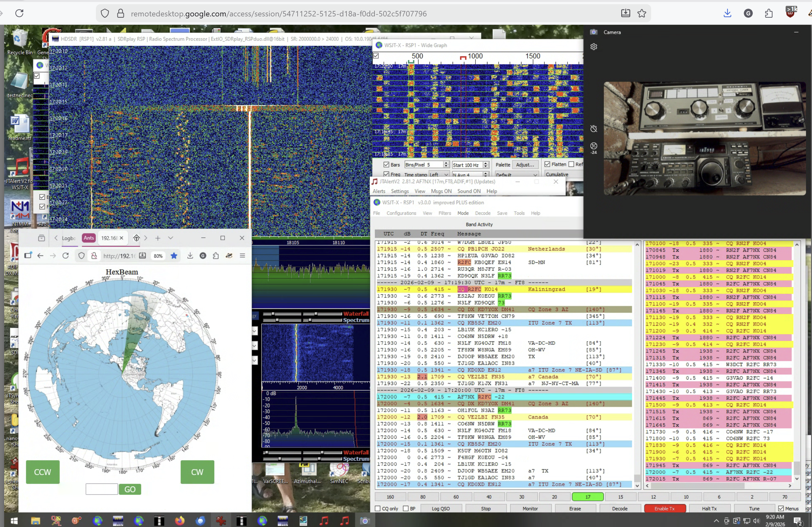Reload the HexBeam browser page
This screenshot has width=812, height=527.
(66, 256)
